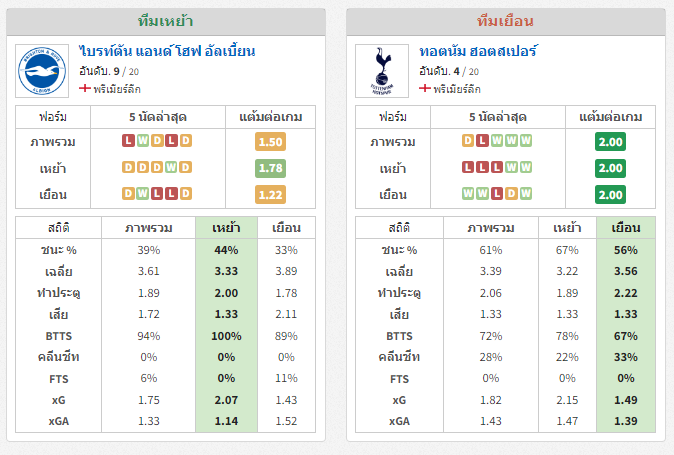Click the green 1.78 home points badge
The width and height of the screenshot is (674, 455).
(x=270, y=168)
